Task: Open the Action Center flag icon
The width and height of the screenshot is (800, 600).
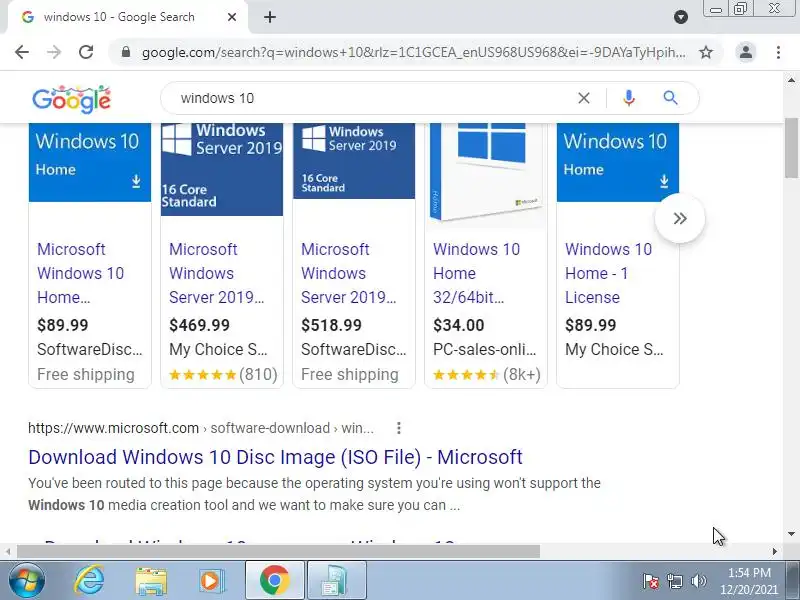Action: (651, 581)
